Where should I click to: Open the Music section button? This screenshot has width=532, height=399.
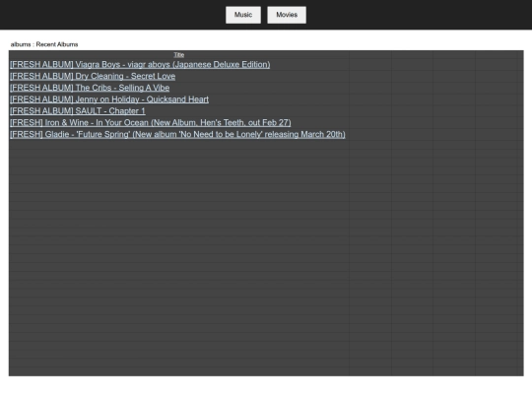243,15
